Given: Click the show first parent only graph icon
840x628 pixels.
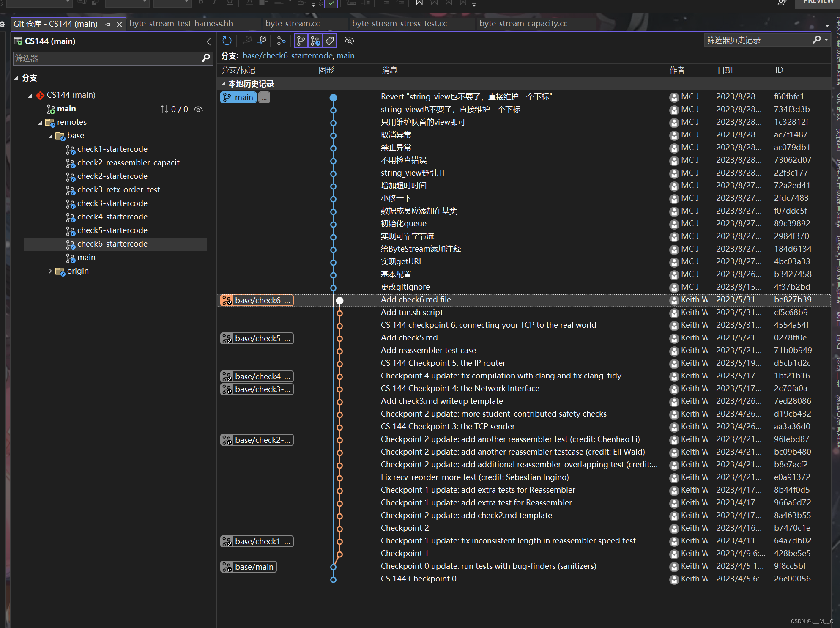Looking at the screenshot, I should click(x=281, y=41).
